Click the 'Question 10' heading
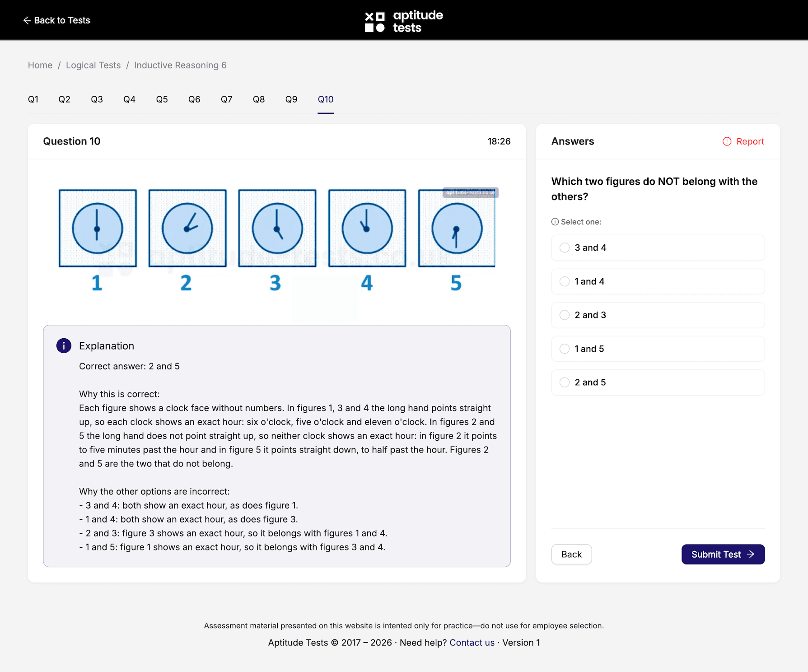 click(x=72, y=141)
